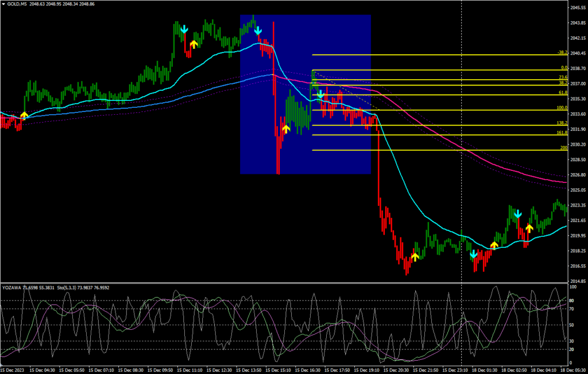Click the 15 Dec 13:50 time axis label

(250, 370)
